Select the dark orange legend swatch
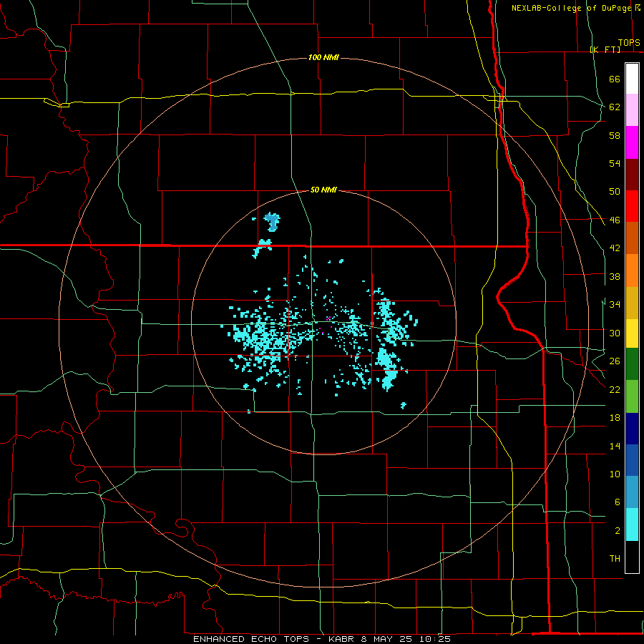The height and width of the screenshot is (644, 644). point(632,238)
